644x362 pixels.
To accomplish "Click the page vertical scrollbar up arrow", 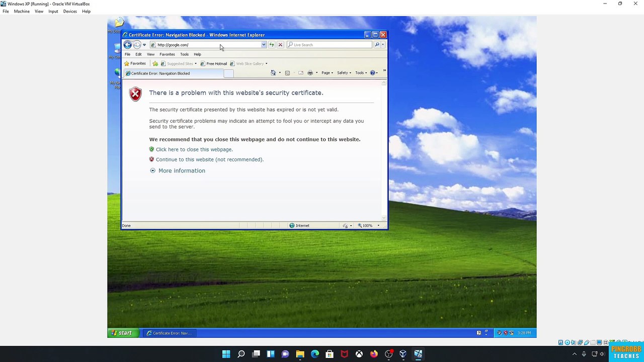I will pos(384,82).
